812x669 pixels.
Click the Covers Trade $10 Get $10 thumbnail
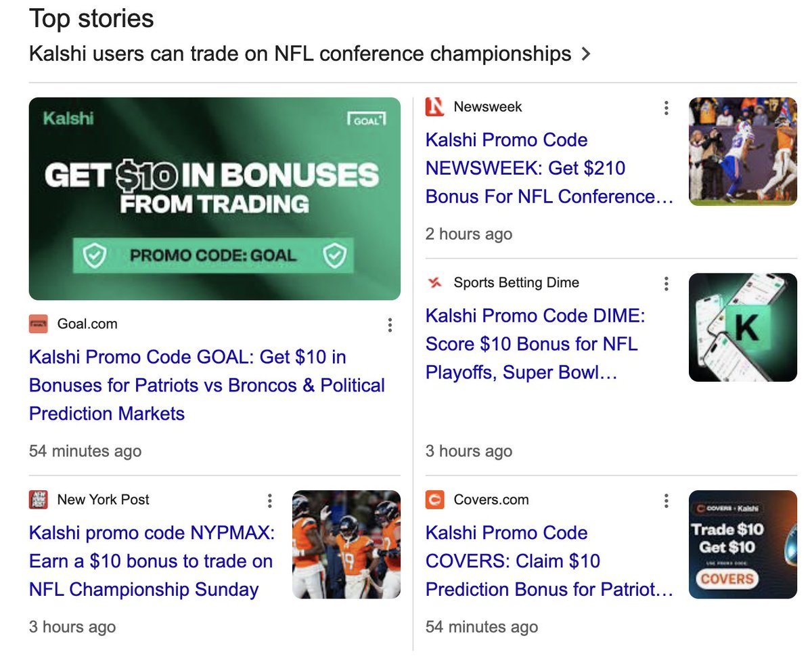coord(742,544)
